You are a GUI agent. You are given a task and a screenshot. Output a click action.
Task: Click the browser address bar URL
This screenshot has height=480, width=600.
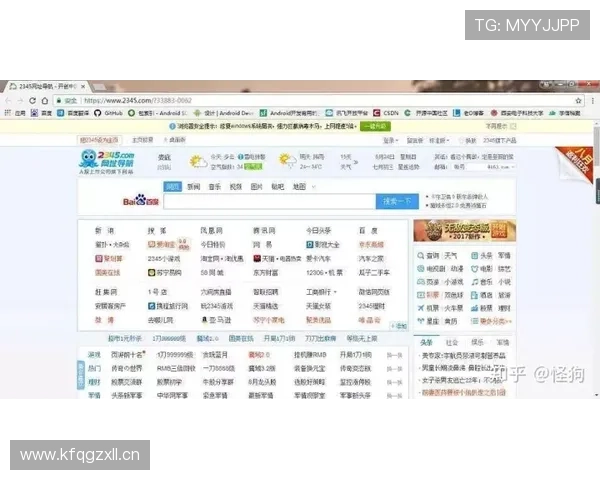pyautogui.click(x=138, y=101)
